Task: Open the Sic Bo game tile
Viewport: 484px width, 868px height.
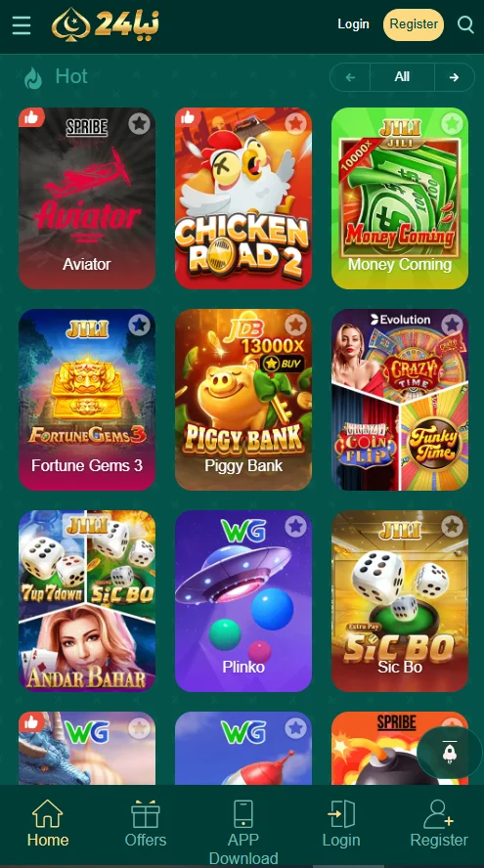Action: click(400, 601)
